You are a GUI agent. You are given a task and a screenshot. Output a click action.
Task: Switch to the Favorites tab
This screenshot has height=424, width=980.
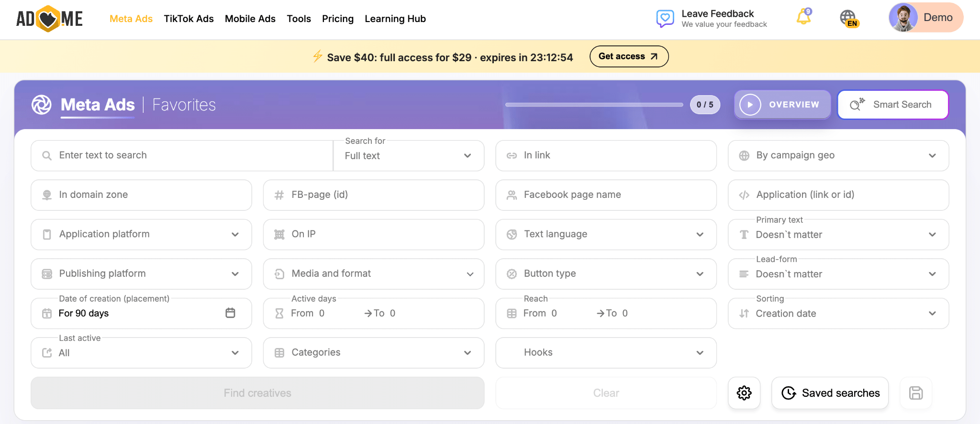[184, 105]
